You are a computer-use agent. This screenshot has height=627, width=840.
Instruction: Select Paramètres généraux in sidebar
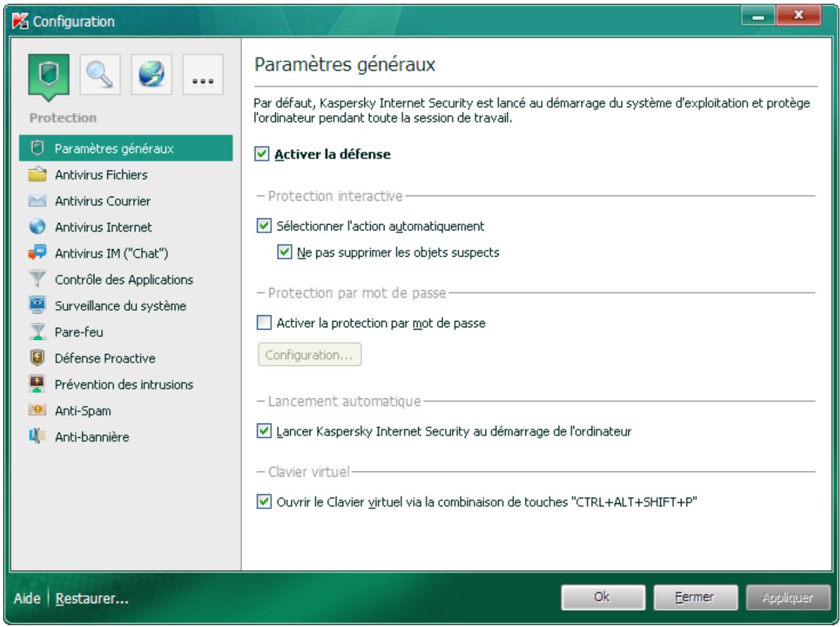126,148
